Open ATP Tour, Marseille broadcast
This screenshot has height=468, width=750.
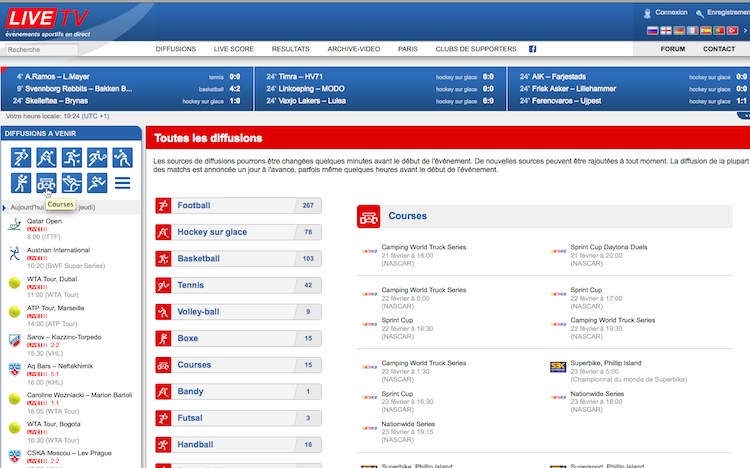pos(55,308)
